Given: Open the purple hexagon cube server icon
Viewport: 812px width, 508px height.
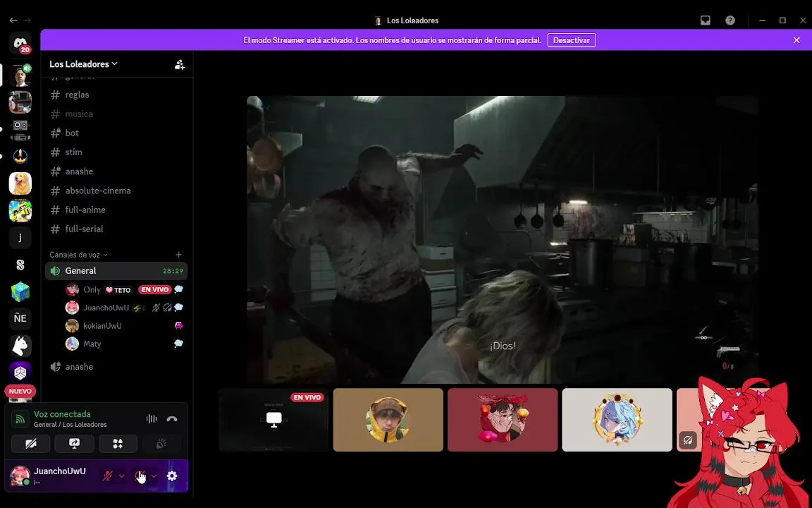Looking at the screenshot, I should (20, 373).
